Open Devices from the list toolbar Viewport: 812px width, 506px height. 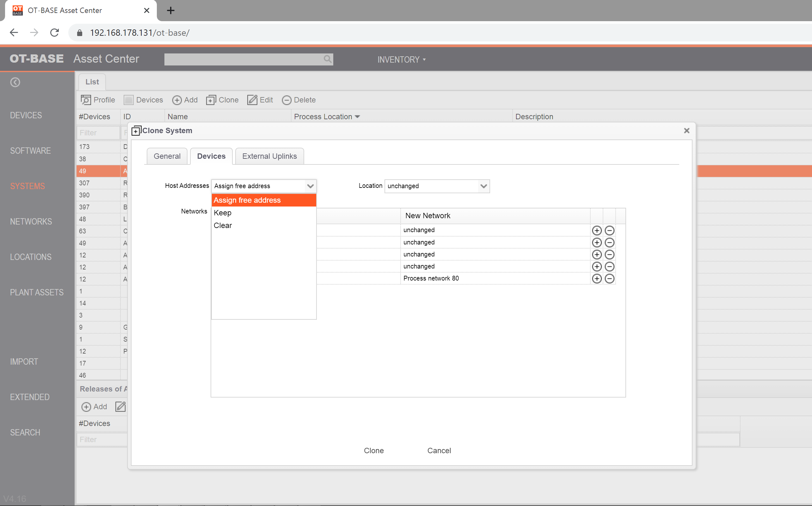tap(143, 100)
